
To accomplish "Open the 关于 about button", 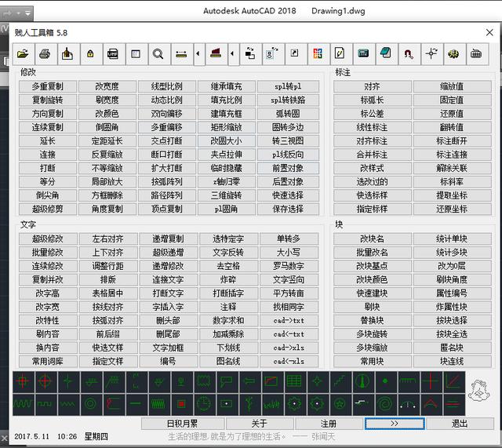I will click(260, 424).
